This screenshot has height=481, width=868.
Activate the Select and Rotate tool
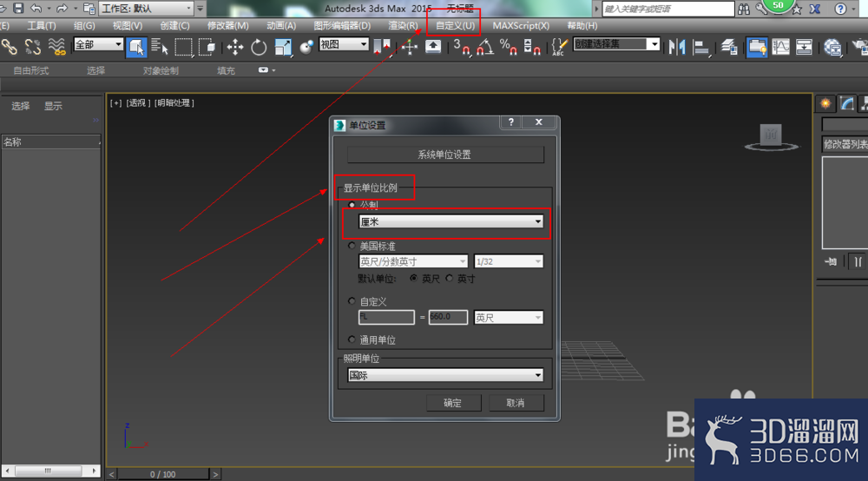(259, 47)
